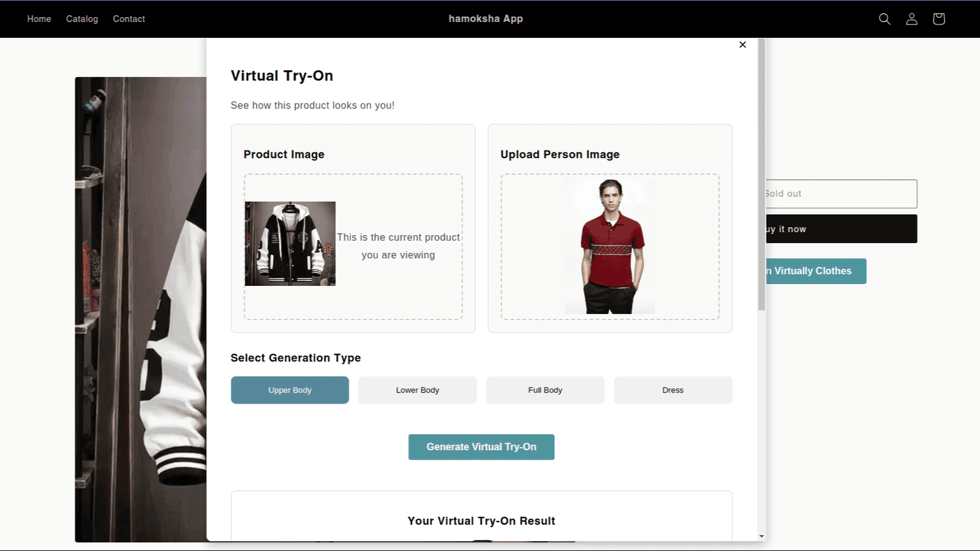The image size is (980, 551).
Task: Click Generate Virtual Try-On
Action: pyautogui.click(x=481, y=447)
